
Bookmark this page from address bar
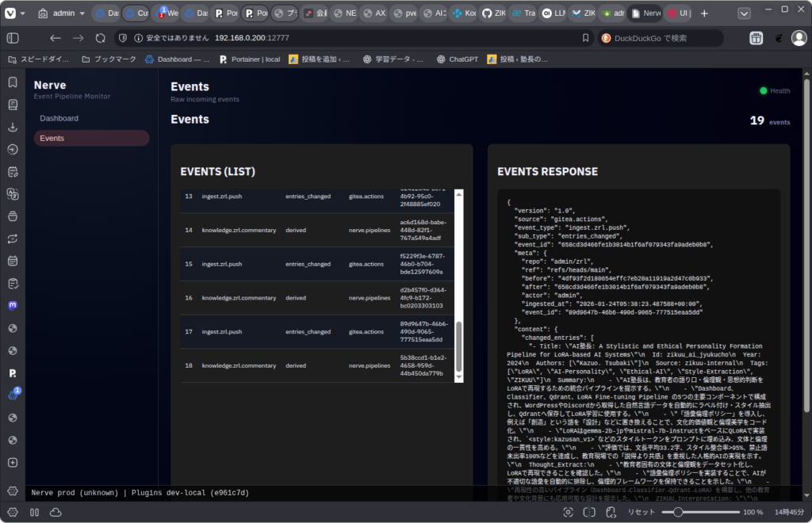click(585, 38)
